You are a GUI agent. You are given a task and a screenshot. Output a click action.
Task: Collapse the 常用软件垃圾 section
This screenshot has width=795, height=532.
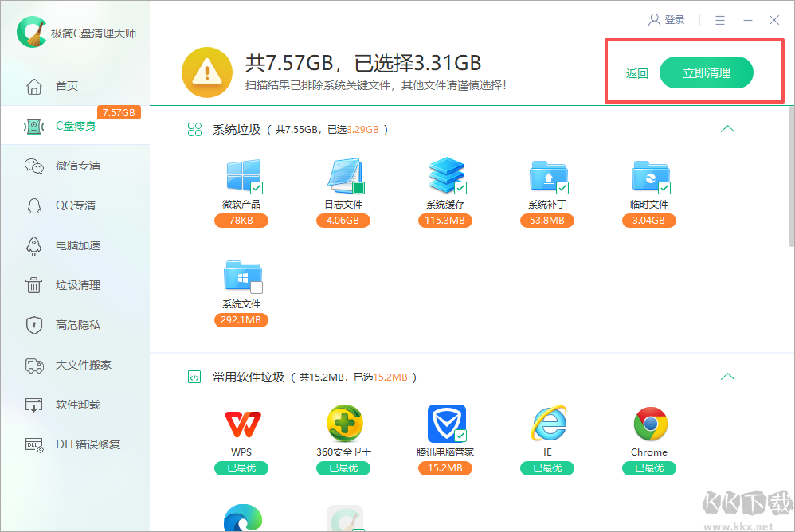click(x=727, y=376)
